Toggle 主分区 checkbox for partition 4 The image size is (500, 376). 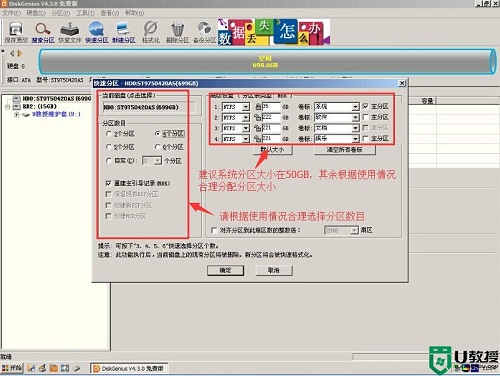click(366, 138)
